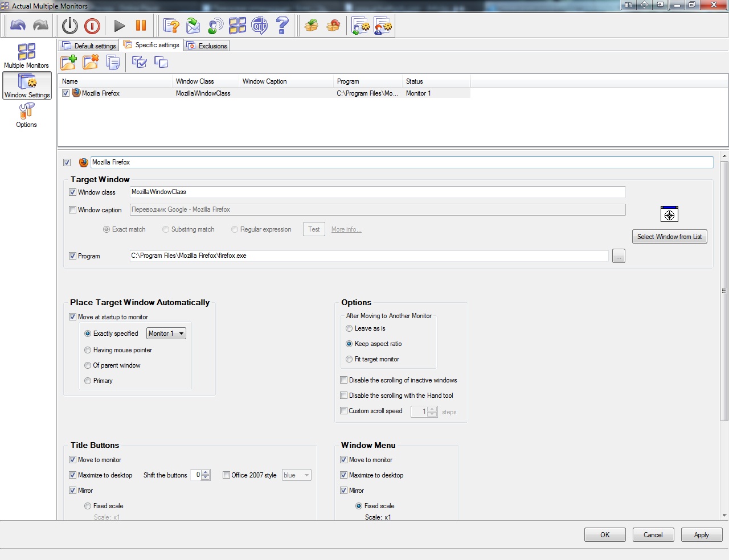The width and height of the screenshot is (729, 560).
Task: Open Options sidebar section
Action: coord(26,116)
